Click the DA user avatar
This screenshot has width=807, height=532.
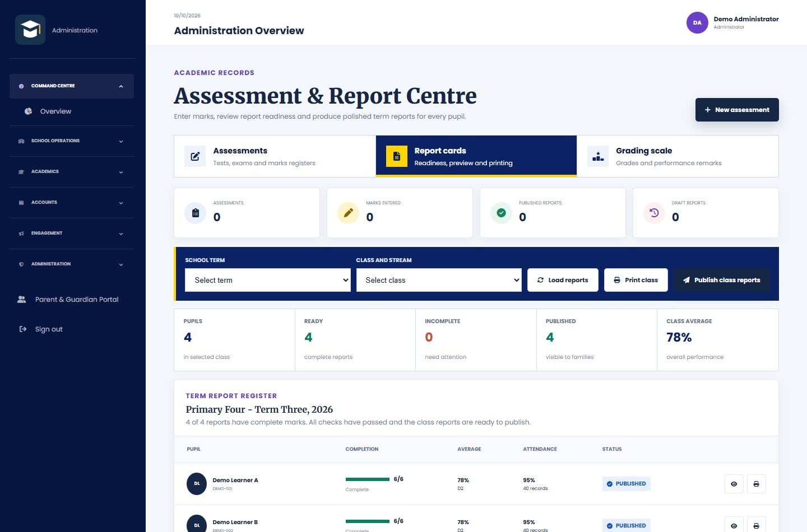(697, 23)
